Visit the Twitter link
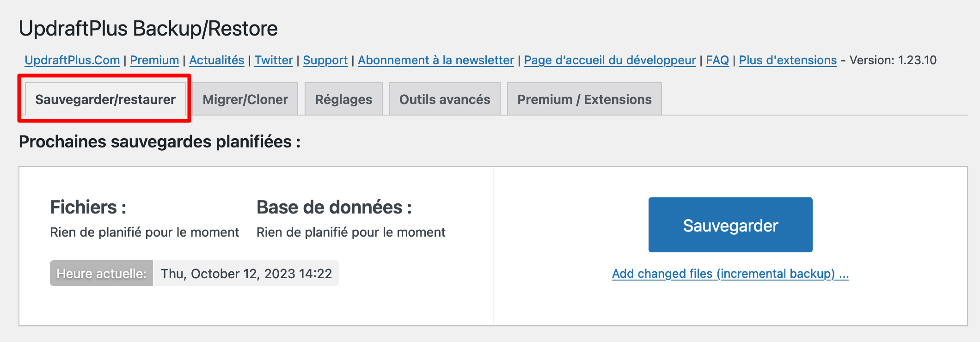The width and height of the screenshot is (980, 342). [x=274, y=61]
